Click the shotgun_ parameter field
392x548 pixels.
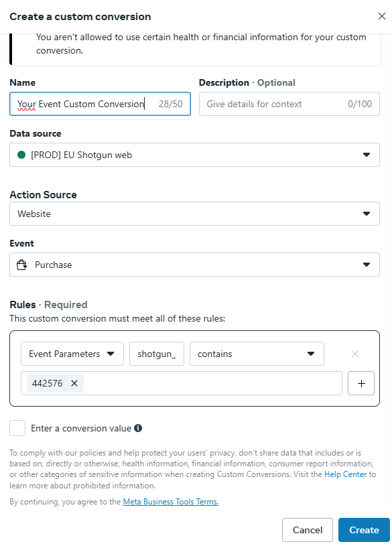157,354
